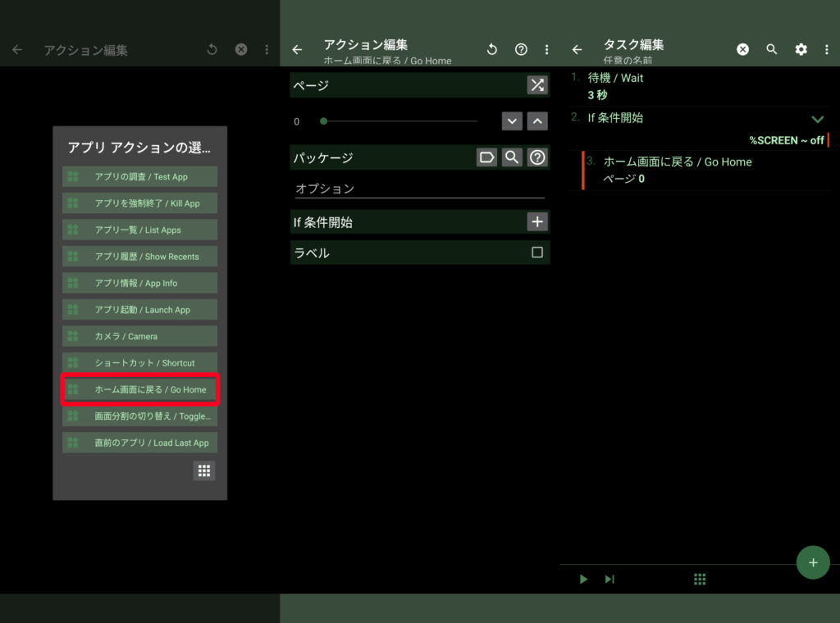This screenshot has height=623, width=840.
Task: Select ホーム画面に戻る / Go Home action
Action: pyautogui.click(x=140, y=389)
